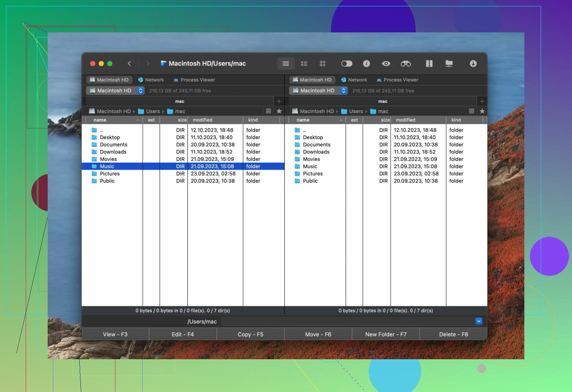This screenshot has width=572, height=392.
Task: Add left panel path to favorites
Action: tap(279, 111)
